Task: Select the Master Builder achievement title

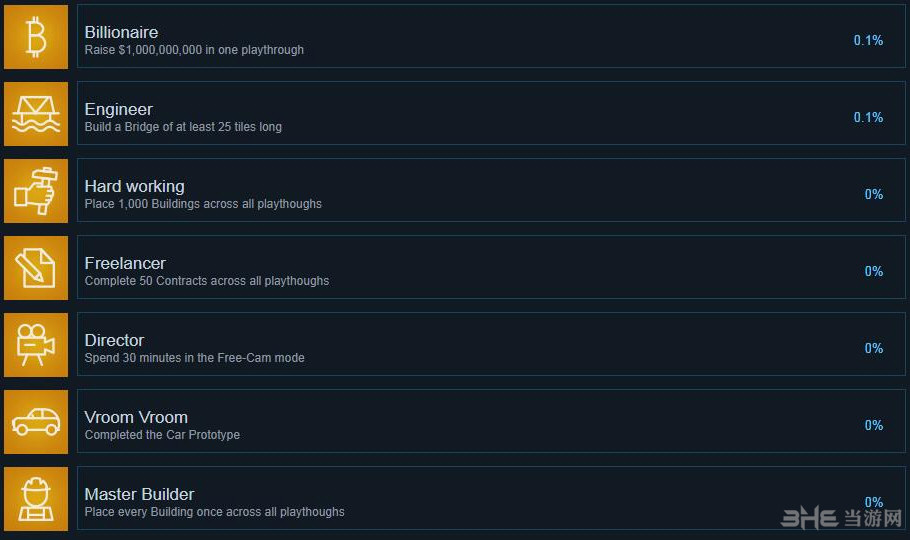Action: tap(139, 494)
